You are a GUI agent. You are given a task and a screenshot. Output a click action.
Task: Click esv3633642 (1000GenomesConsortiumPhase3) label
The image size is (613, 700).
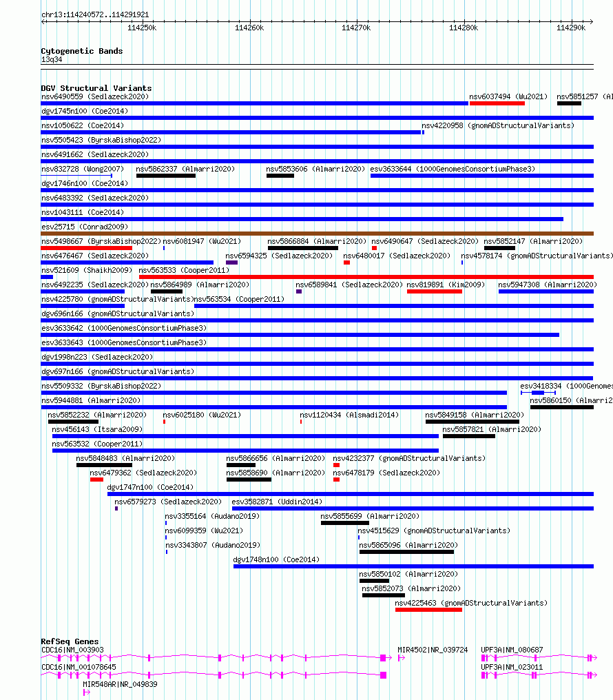pyautogui.click(x=124, y=328)
